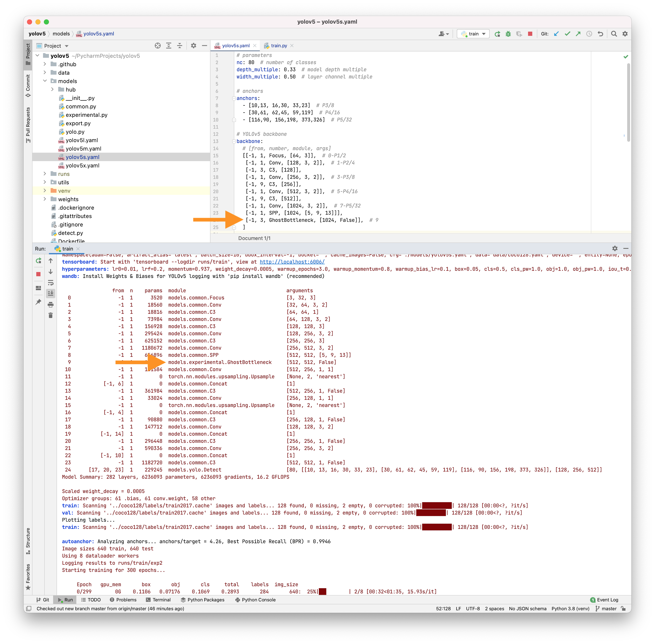This screenshot has width=655, height=644.
Task: Update project from Git with the blue arrow
Action: point(556,34)
